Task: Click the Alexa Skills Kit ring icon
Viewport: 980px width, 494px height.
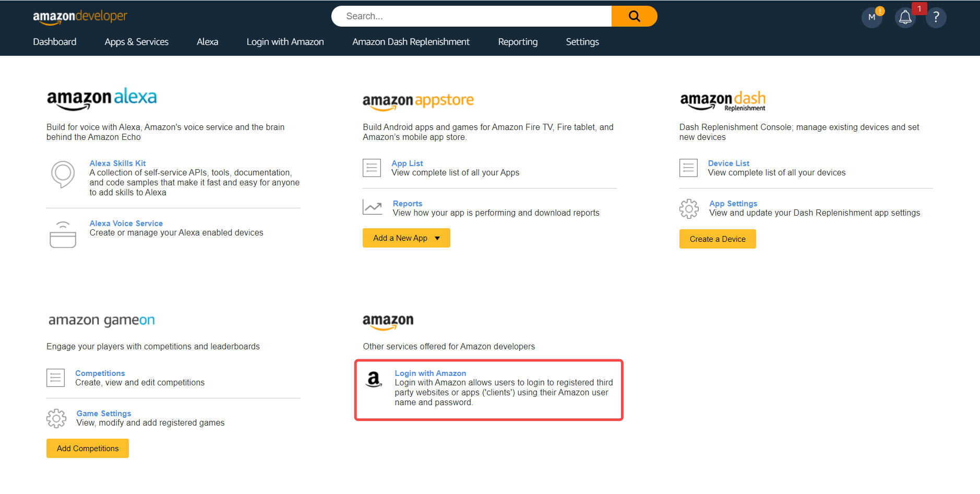Action: pos(63,174)
